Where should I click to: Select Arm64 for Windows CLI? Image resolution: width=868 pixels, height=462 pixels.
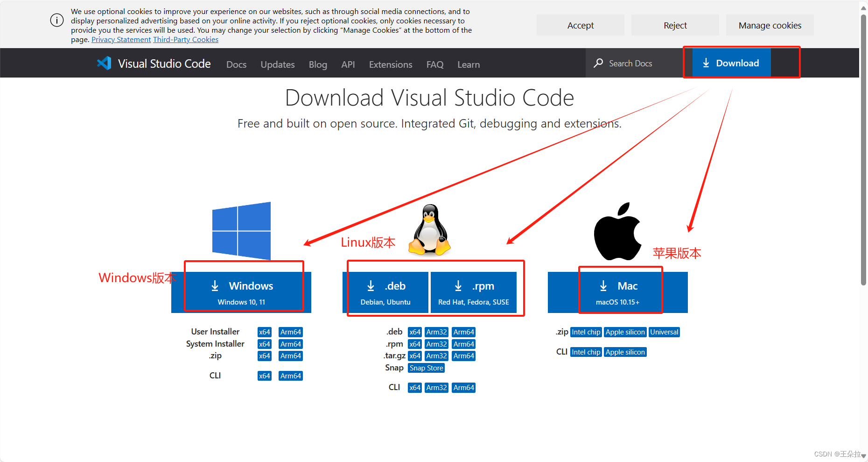[x=291, y=376]
